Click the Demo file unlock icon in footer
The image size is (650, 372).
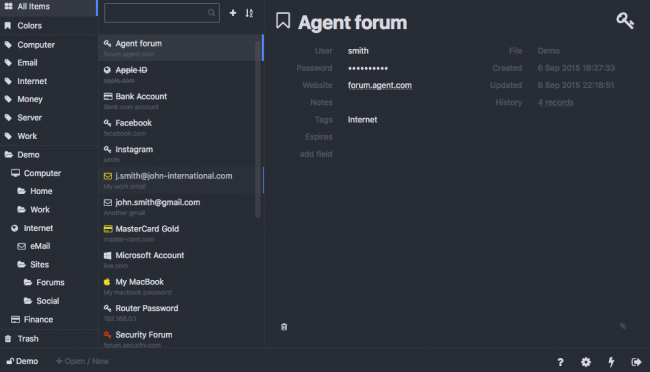[10, 361]
